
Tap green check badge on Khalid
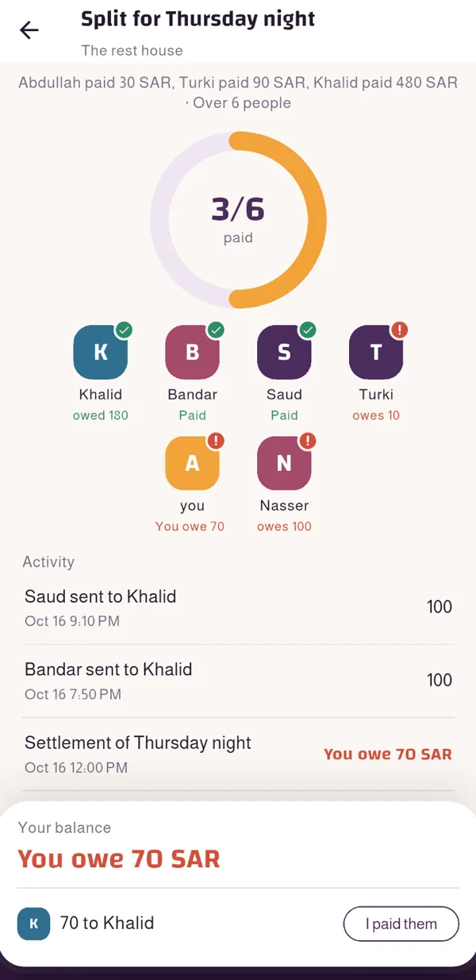pyautogui.click(x=124, y=330)
